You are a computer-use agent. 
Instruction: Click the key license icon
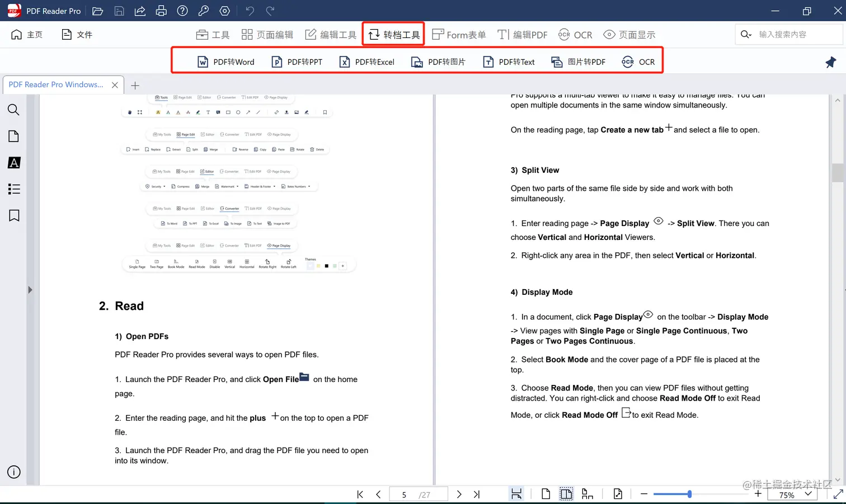coord(204,11)
